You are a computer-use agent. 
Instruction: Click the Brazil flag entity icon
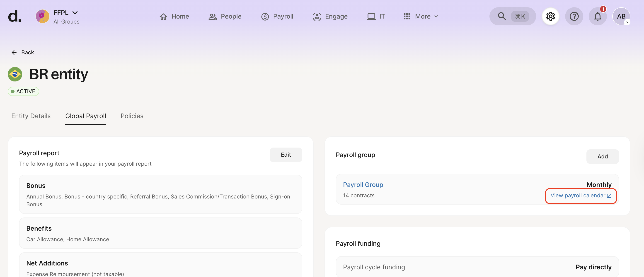coord(15,74)
